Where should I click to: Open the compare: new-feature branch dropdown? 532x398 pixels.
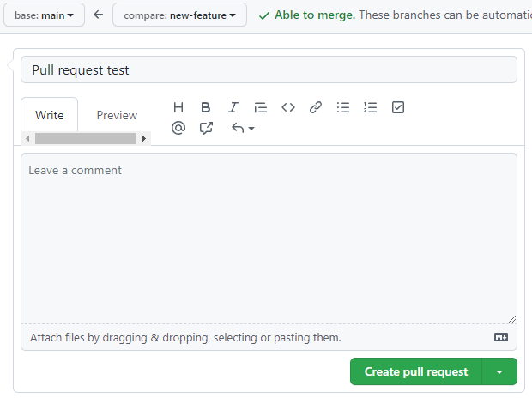click(179, 15)
